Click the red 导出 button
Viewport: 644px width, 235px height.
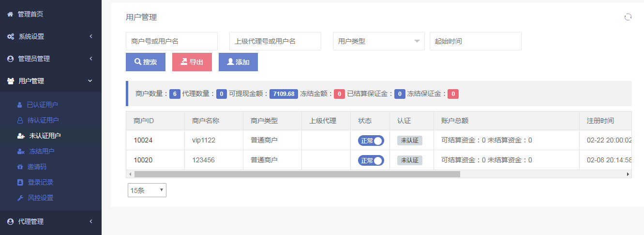pyautogui.click(x=192, y=62)
